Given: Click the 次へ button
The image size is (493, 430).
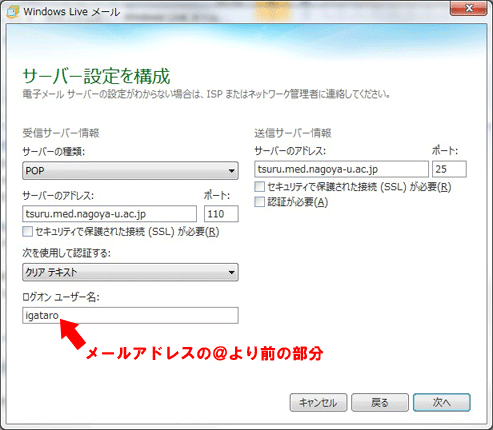Looking at the screenshot, I should [442, 402].
